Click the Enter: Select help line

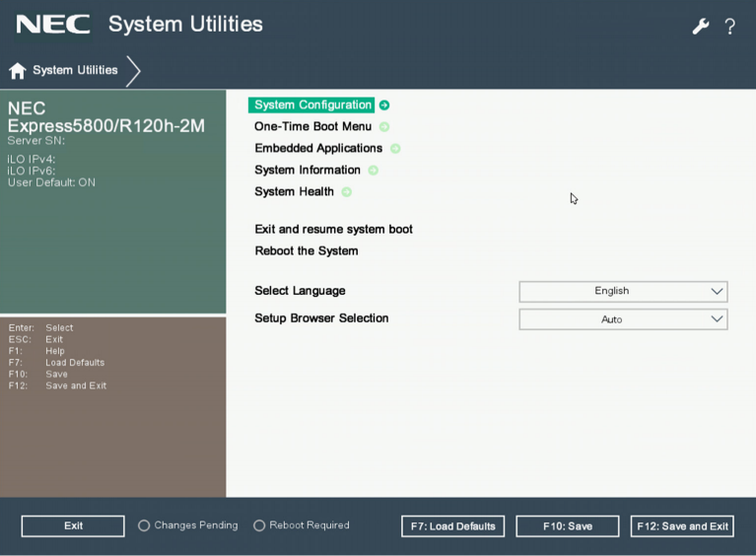pos(41,328)
